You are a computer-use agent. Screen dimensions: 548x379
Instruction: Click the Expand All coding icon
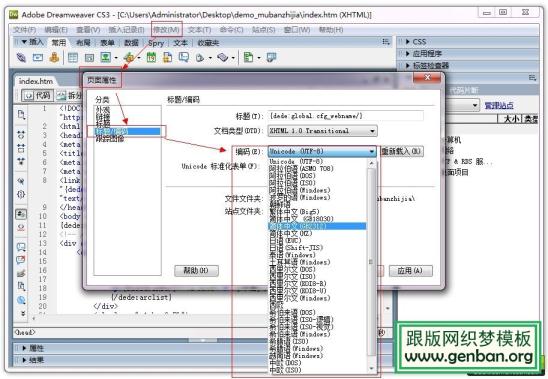click(x=21, y=161)
